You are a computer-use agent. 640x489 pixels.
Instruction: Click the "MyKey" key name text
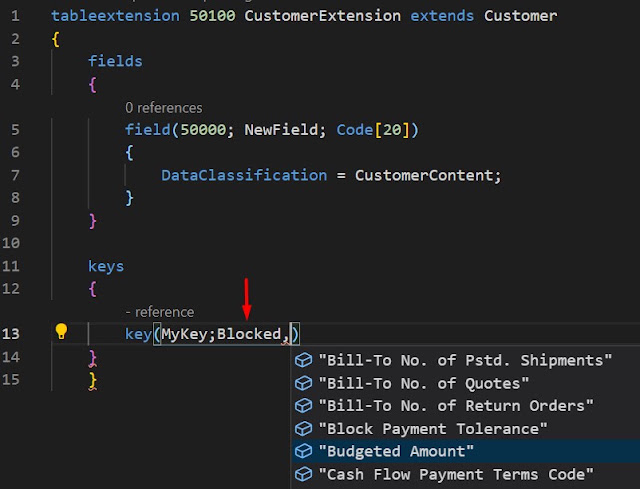pyautogui.click(x=184, y=334)
